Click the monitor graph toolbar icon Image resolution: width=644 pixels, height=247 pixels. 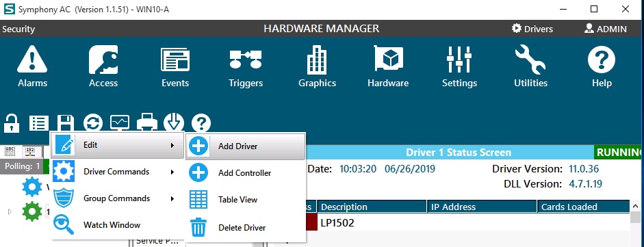click(120, 122)
